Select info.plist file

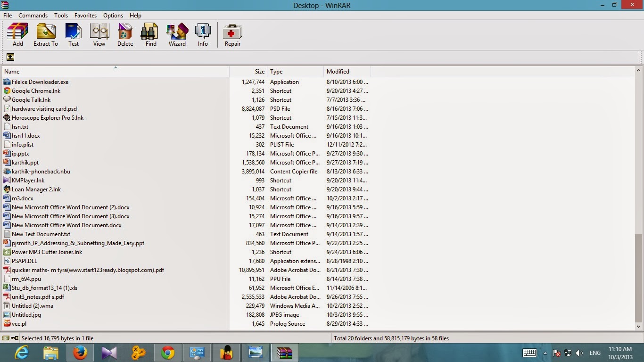coord(23,145)
